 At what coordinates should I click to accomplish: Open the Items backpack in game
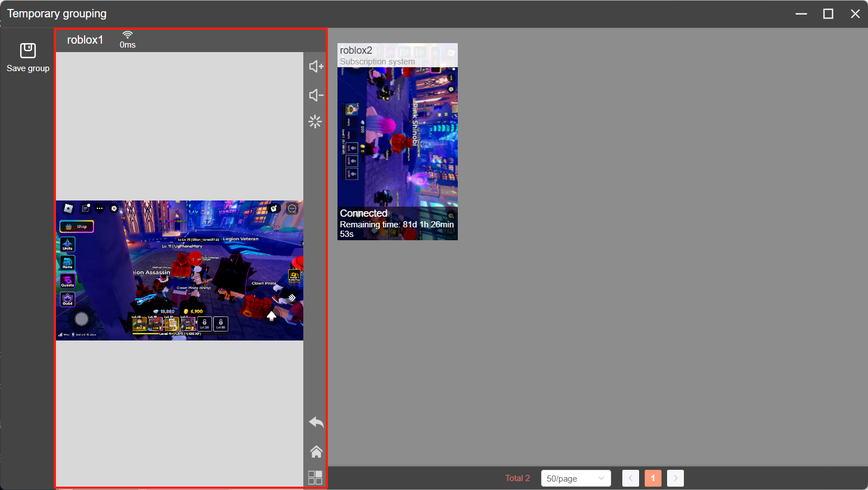click(x=68, y=263)
